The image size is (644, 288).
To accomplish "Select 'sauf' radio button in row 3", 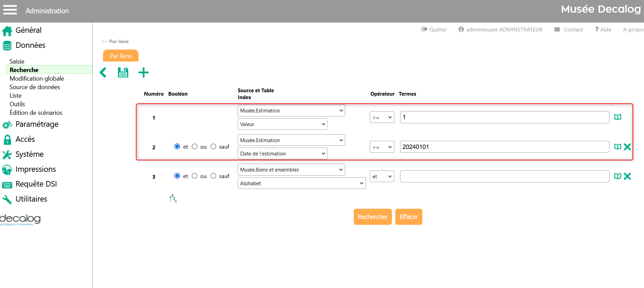I will click(214, 176).
